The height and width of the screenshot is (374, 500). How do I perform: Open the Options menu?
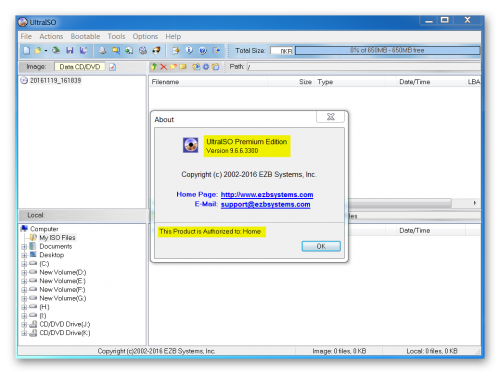point(145,36)
